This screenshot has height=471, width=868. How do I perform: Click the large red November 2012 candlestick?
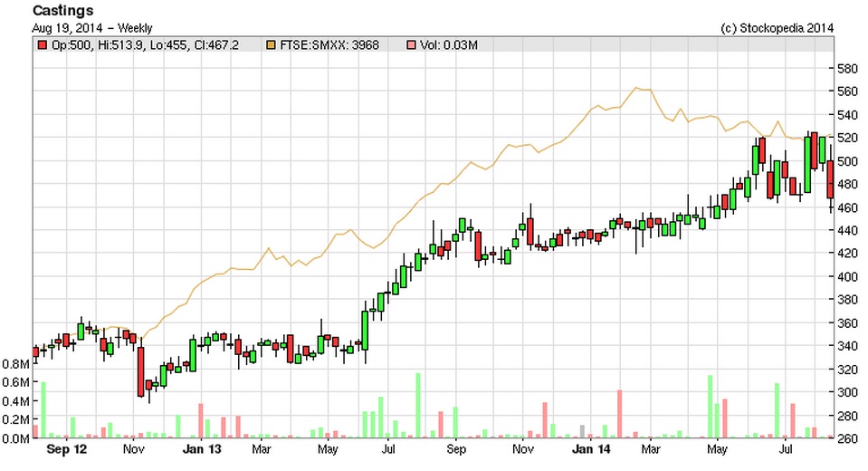(140, 371)
